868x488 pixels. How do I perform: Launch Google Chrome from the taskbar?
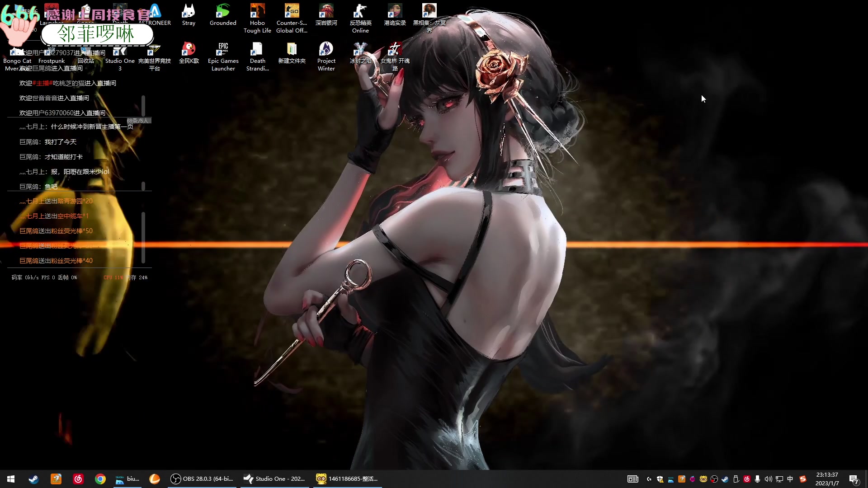pyautogui.click(x=100, y=479)
